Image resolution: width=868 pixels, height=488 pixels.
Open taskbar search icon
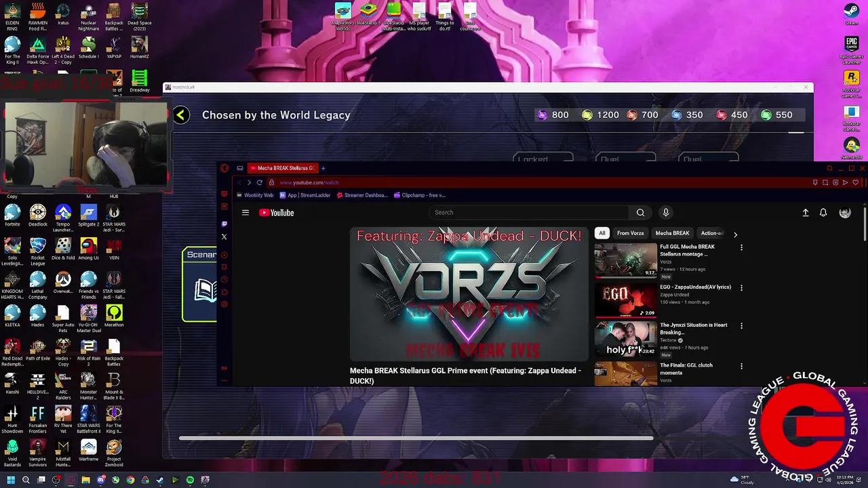pyautogui.click(x=26, y=480)
